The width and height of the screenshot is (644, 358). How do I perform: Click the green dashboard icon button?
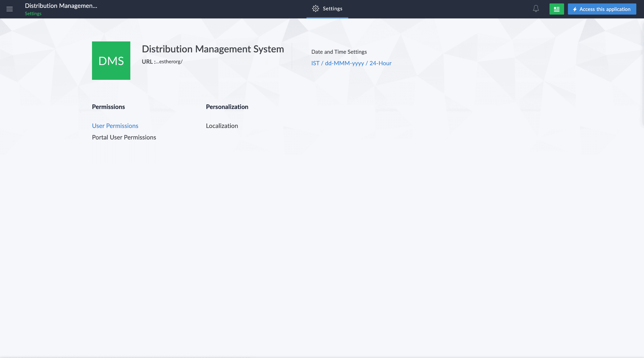point(556,9)
